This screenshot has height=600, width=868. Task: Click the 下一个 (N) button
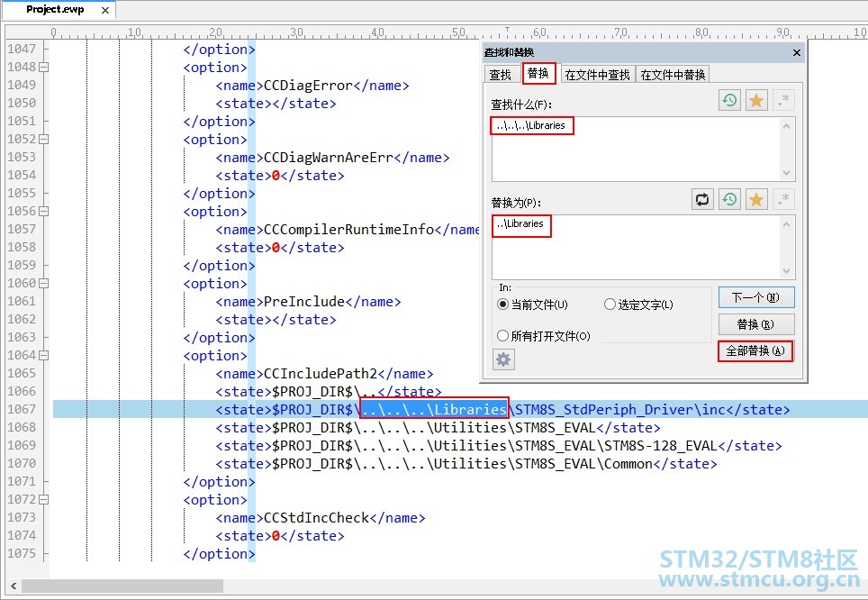pos(756,297)
